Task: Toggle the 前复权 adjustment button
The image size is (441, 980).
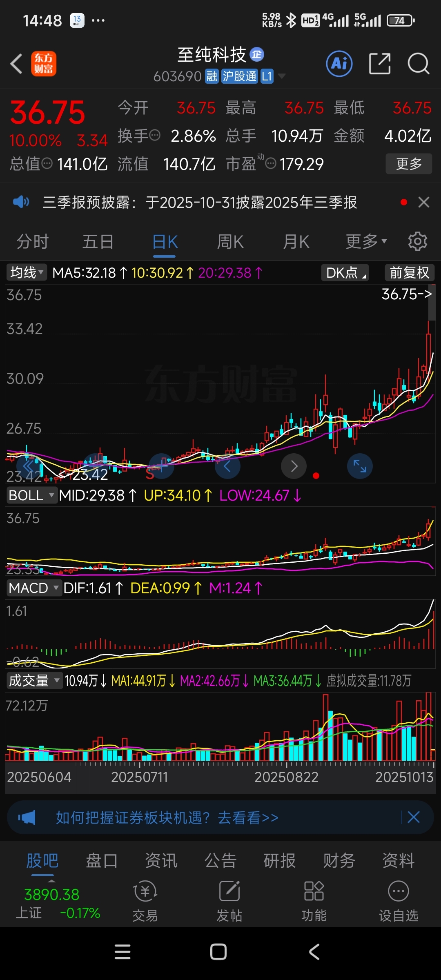Action: pyautogui.click(x=410, y=272)
